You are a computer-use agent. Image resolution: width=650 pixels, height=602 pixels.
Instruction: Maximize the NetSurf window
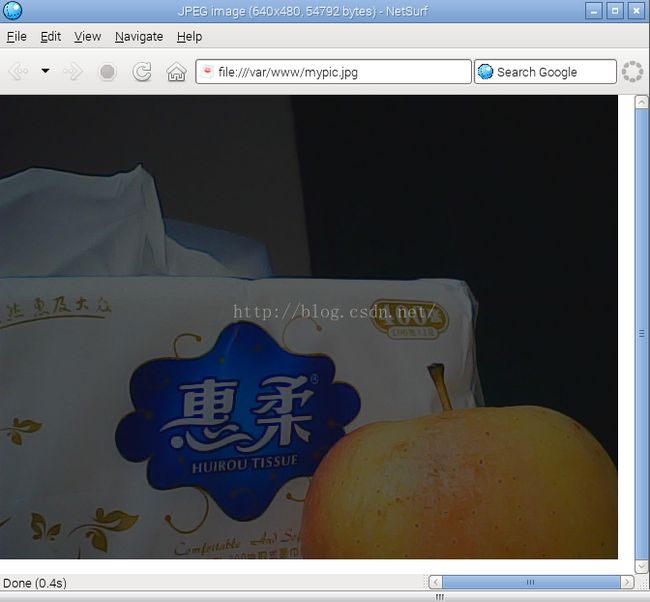tap(615, 11)
